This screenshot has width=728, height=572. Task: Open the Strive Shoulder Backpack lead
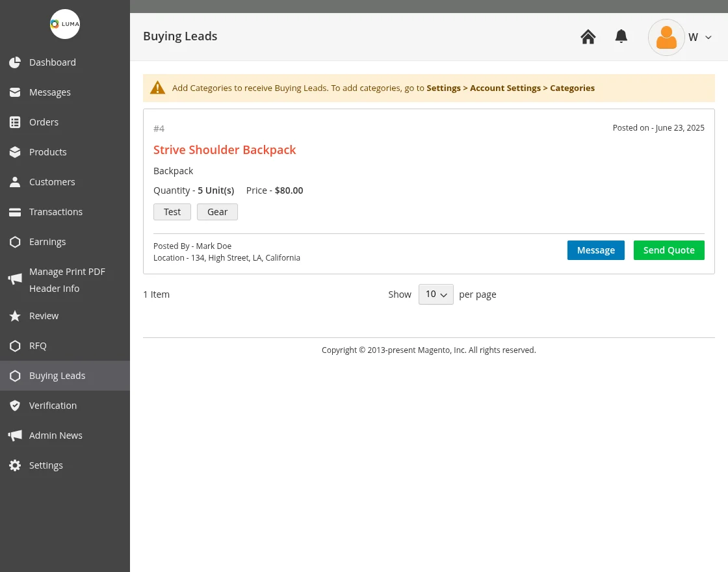[x=225, y=149]
